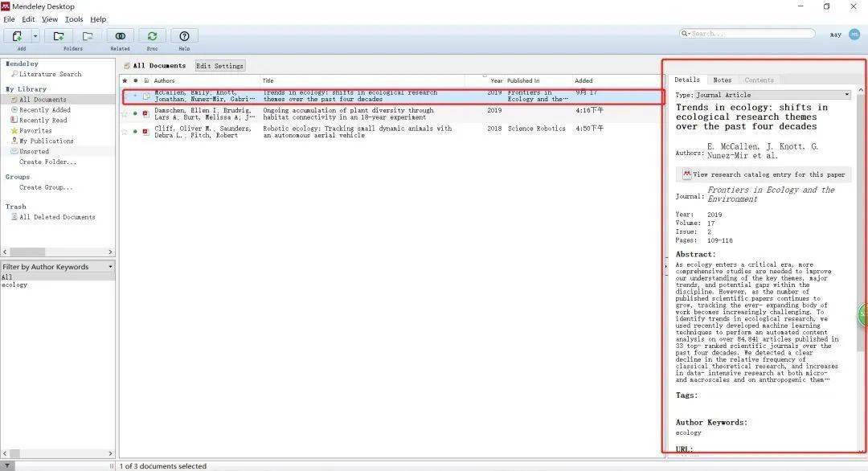Open the Tools menu
The image size is (868, 471).
coord(74,18)
